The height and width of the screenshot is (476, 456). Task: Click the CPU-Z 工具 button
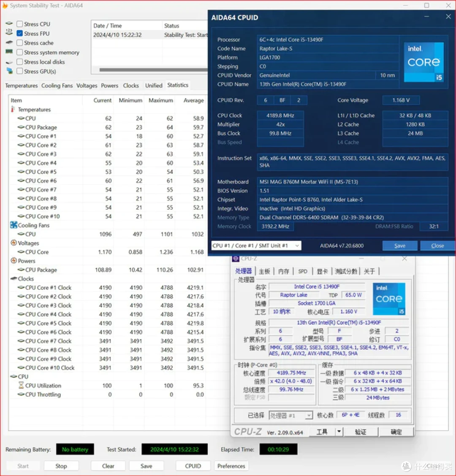point(322,431)
